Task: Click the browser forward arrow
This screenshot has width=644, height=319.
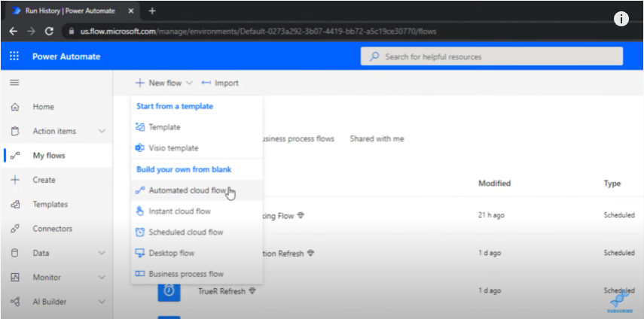Action: pyautogui.click(x=31, y=31)
